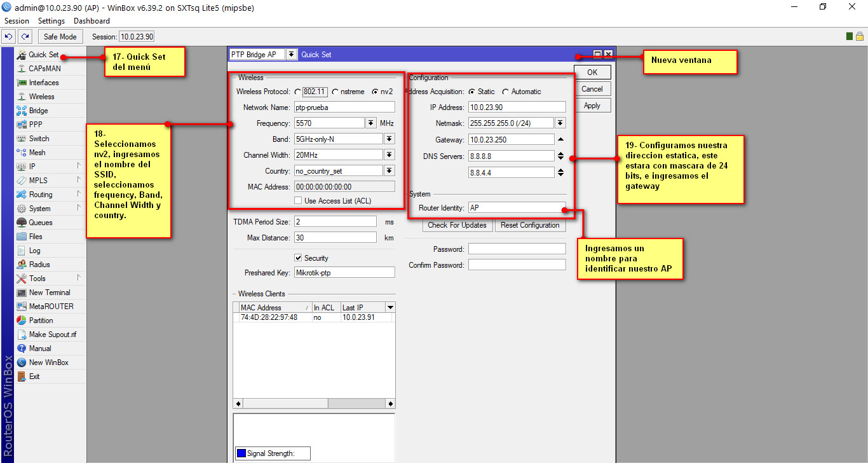Open the Dashboard menu

pyautogui.click(x=92, y=21)
